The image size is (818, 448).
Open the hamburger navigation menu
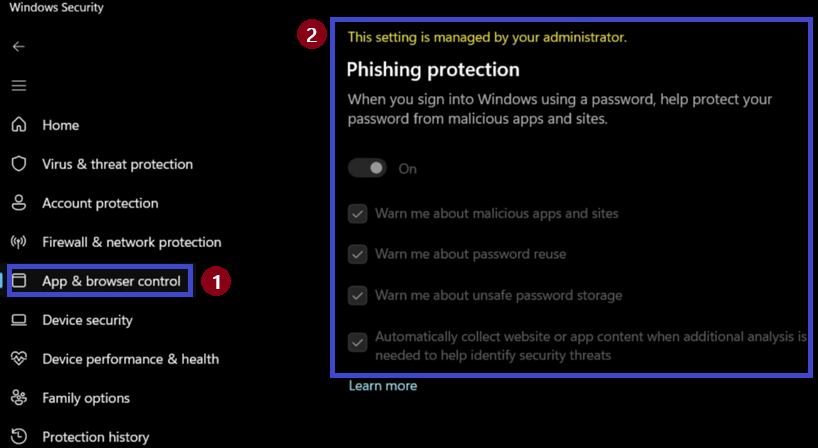[19, 86]
